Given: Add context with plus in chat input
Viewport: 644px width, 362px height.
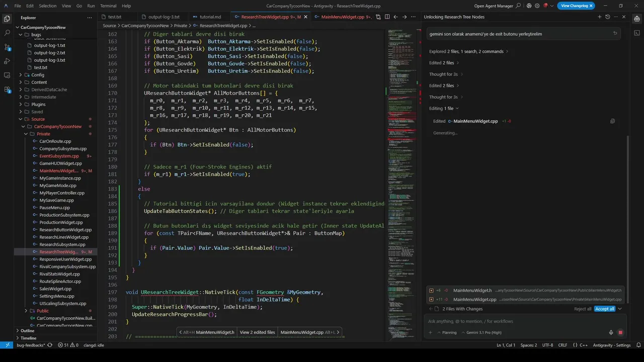Looking at the screenshot, I should coord(430,332).
